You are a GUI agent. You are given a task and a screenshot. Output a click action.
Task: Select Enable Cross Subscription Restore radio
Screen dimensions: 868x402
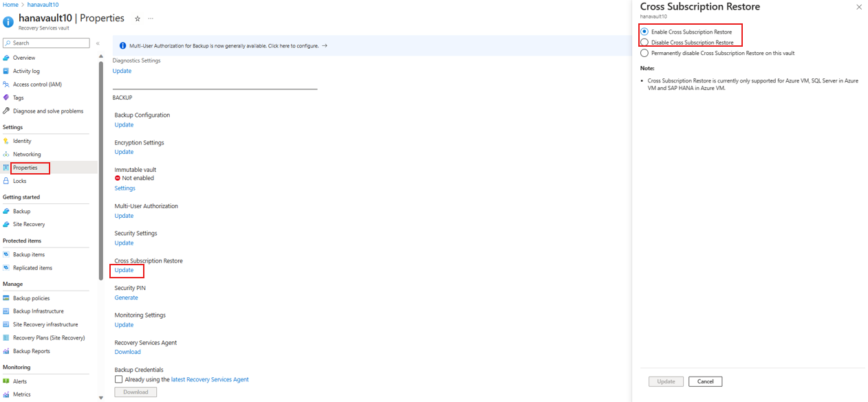(x=644, y=32)
